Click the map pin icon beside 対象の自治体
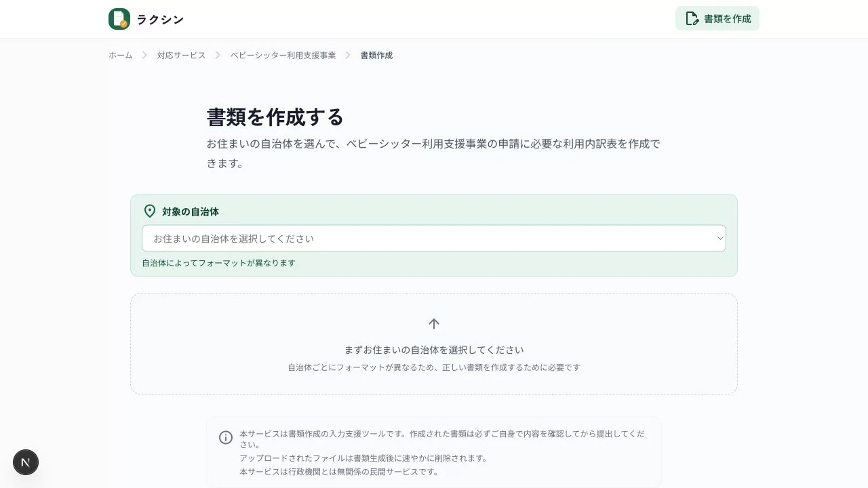The height and width of the screenshot is (488, 868). click(150, 211)
